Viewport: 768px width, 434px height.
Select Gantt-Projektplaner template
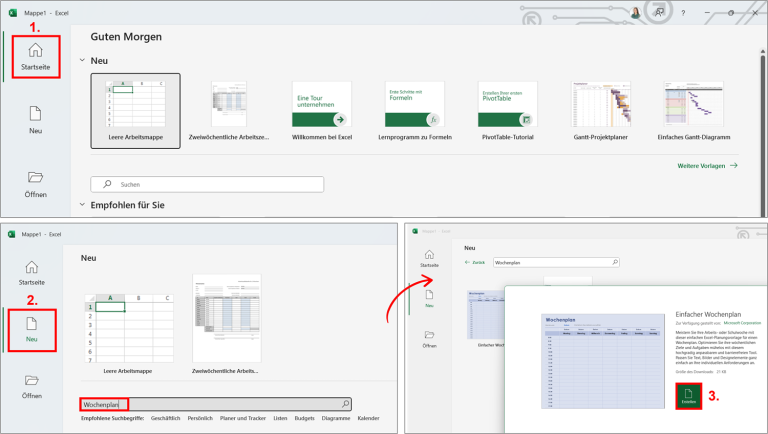(600, 111)
